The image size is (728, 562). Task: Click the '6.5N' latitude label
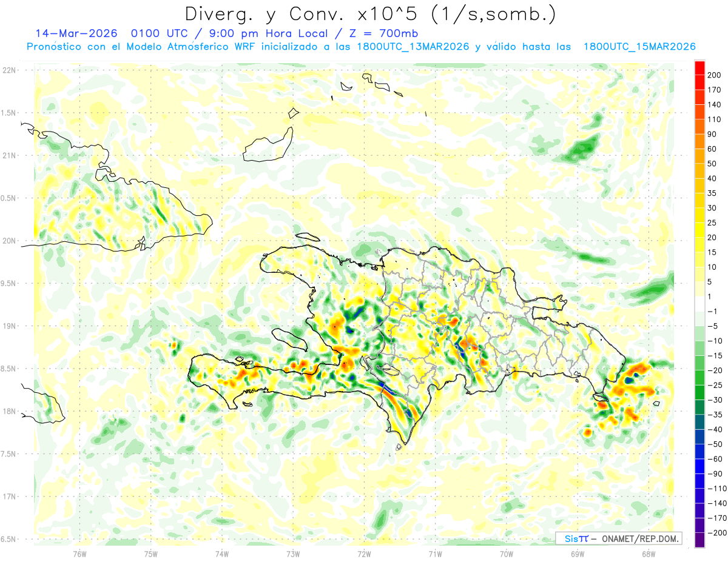[x=8, y=539]
